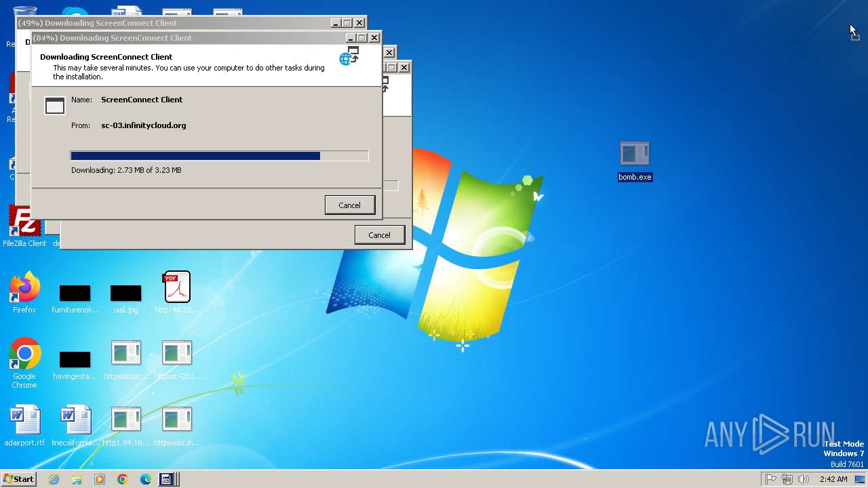Minimize the 84% download dialog
Screen dimensions: 868x488
coord(350,38)
